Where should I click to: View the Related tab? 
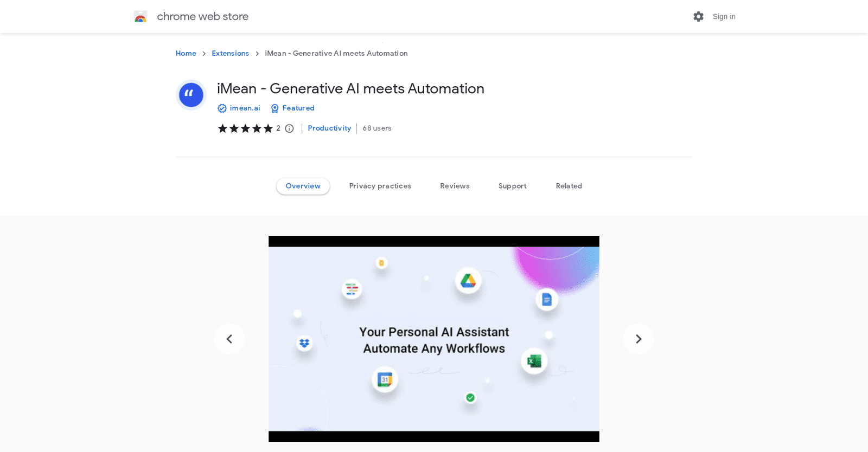click(569, 186)
